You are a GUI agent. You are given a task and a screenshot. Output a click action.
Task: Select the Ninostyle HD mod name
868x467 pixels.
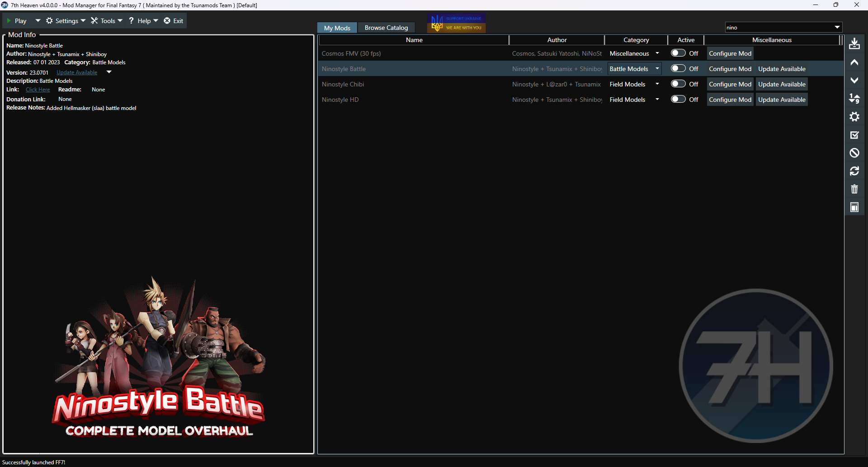pos(340,100)
